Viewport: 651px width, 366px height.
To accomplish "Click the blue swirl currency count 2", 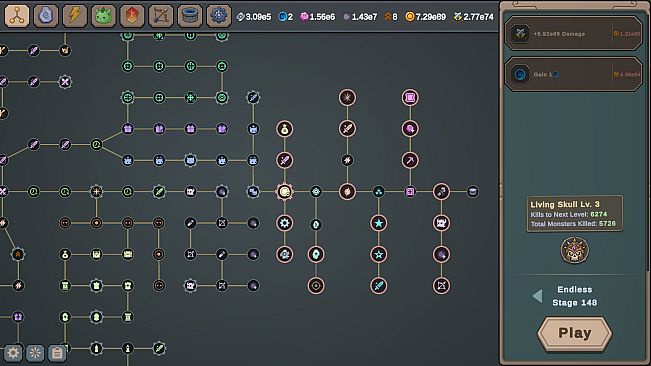I will click(286, 17).
